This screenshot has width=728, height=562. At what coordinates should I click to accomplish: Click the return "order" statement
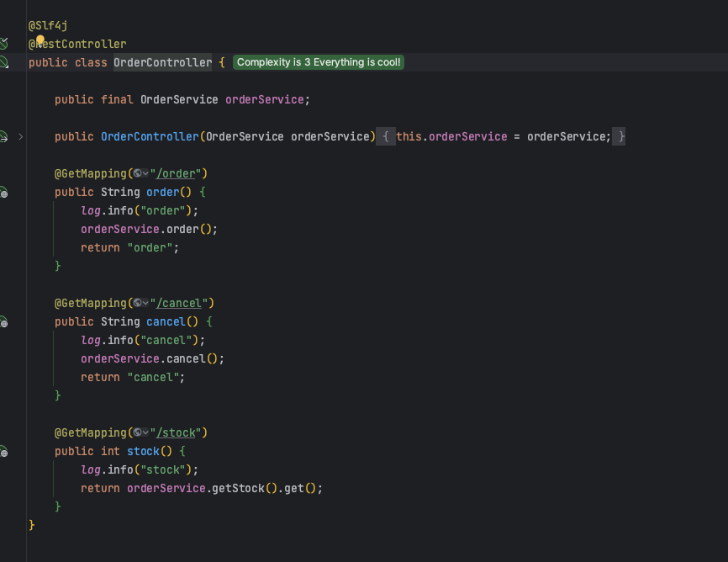[129, 247]
